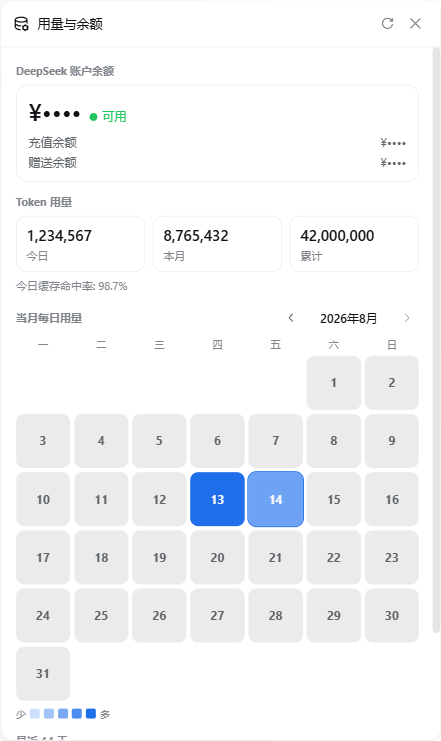441x741 pixels.
Task: Select day 18 in the calendar
Action: [101, 557]
